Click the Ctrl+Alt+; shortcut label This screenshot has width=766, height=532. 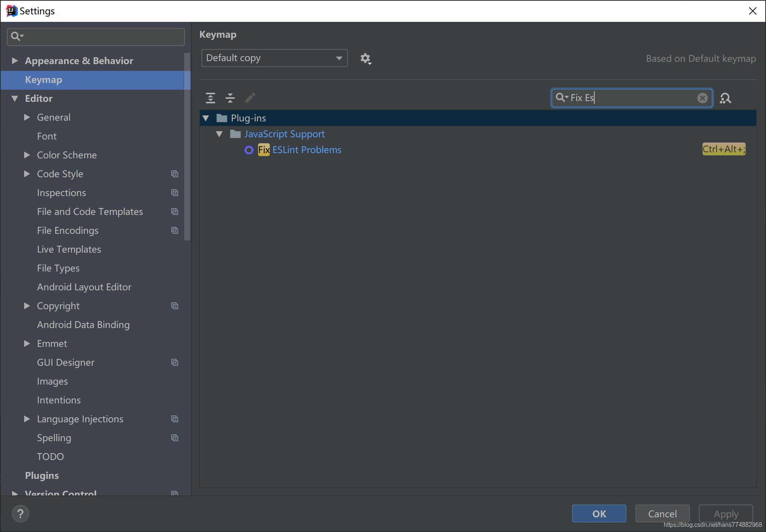pos(724,149)
